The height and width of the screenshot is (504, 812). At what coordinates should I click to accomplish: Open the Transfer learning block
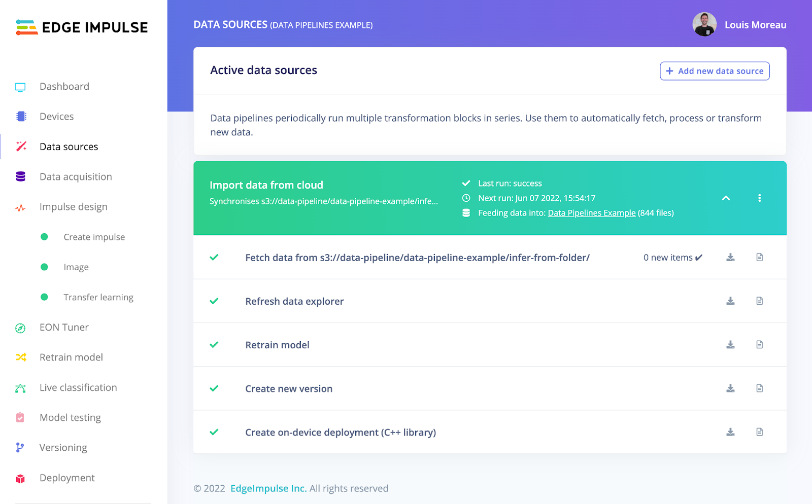[x=98, y=297]
